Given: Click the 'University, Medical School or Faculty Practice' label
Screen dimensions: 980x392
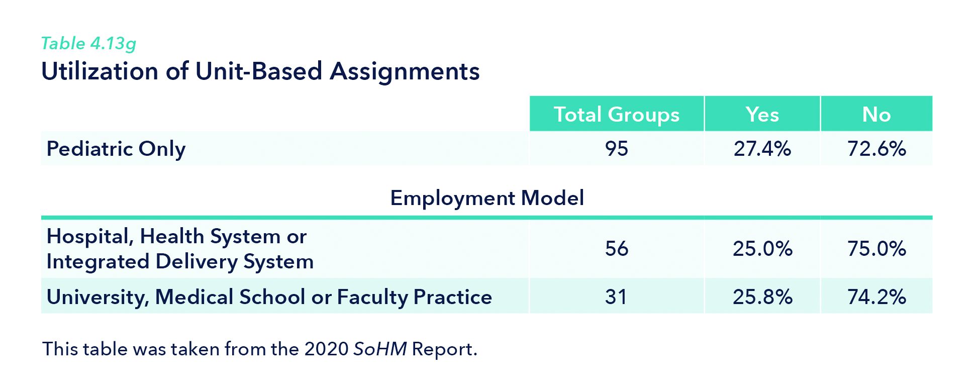Looking at the screenshot, I should pos(269,297).
